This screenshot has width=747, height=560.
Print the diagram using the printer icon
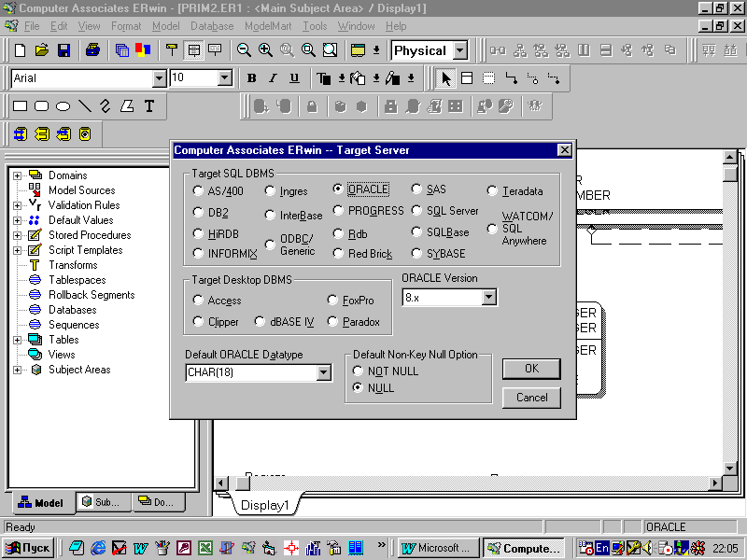(92, 50)
